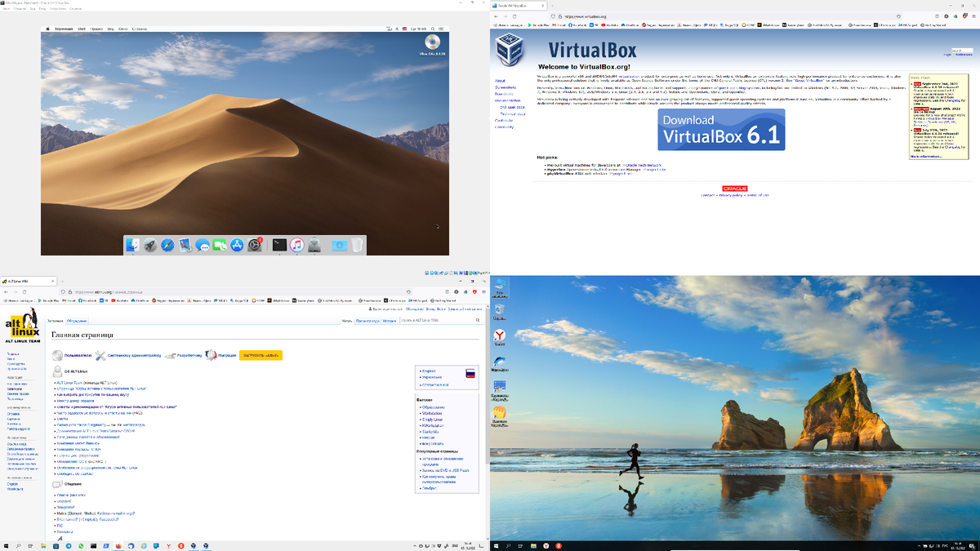Launch Safari compass icon in the macOS dock
The width and height of the screenshot is (980, 551).
[x=167, y=244]
